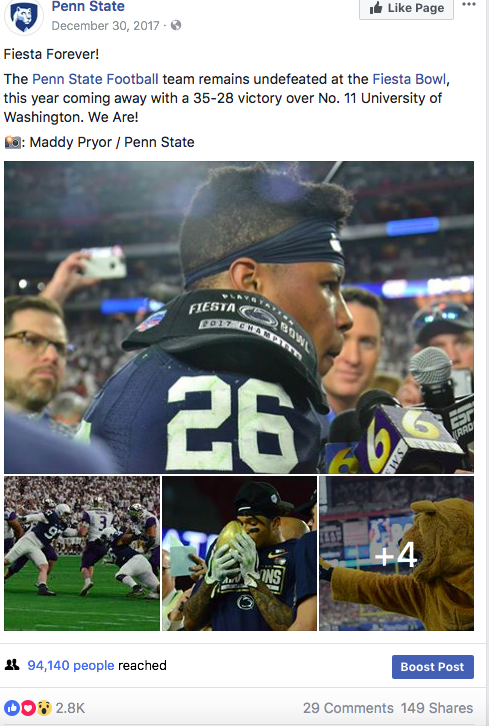Open the 2.8K reactions count

click(x=70, y=708)
